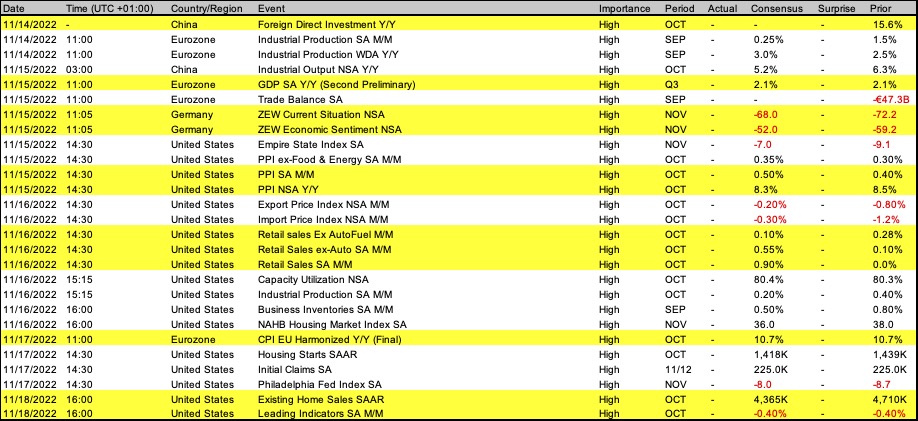Select Philadelphia Fed Index SA event
This screenshot has width=918, height=421.
click(319, 384)
